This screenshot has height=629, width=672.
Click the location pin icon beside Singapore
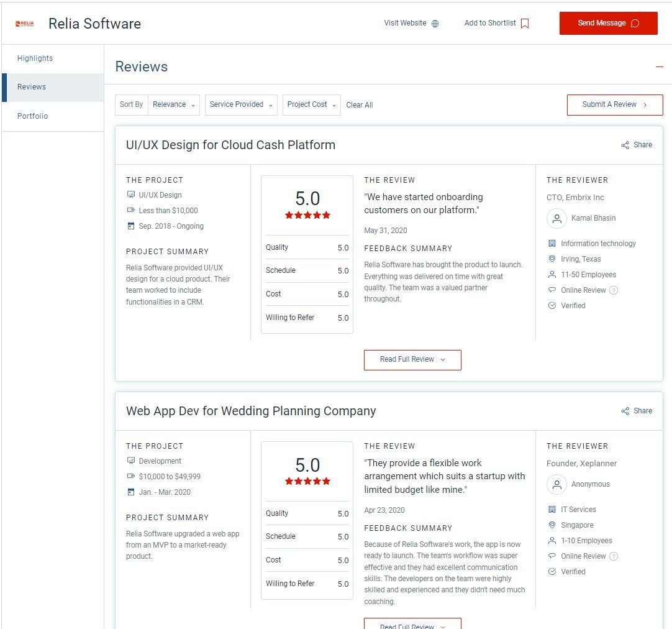(x=552, y=525)
